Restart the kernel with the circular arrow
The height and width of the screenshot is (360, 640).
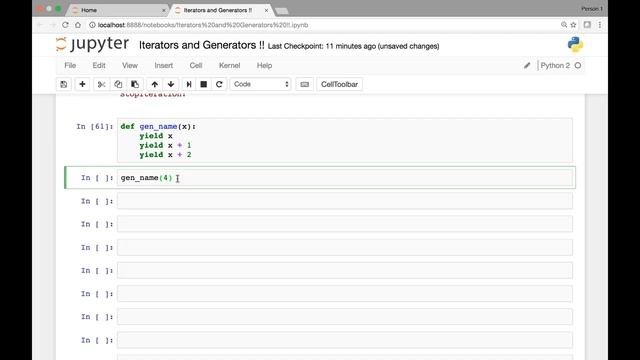pos(219,84)
